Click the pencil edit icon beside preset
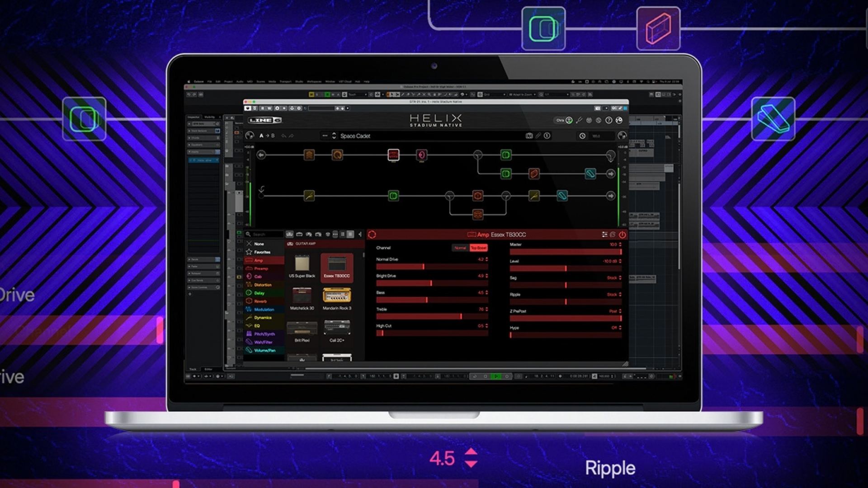The width and height of the screenshot is (868, 488). point(538,136)
